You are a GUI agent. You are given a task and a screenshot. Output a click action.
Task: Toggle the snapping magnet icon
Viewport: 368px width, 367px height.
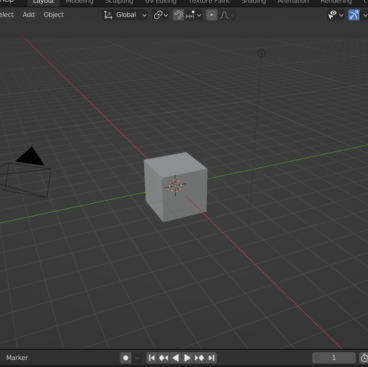[178, 15]
